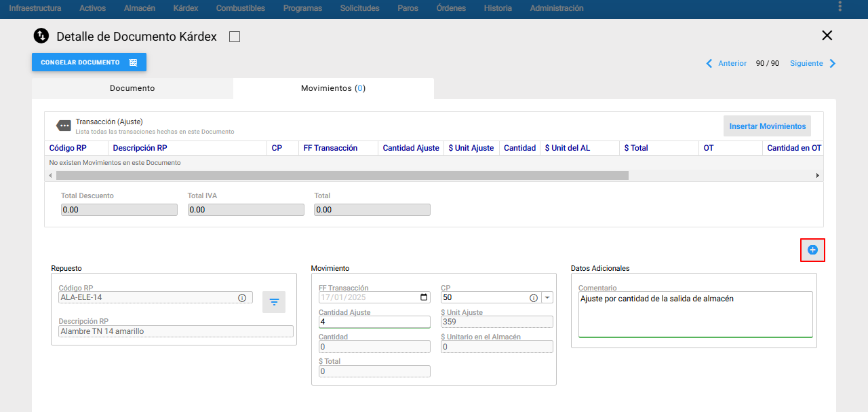Open the Programas menu
Viewport: 868px width, 412px height.
302,8
